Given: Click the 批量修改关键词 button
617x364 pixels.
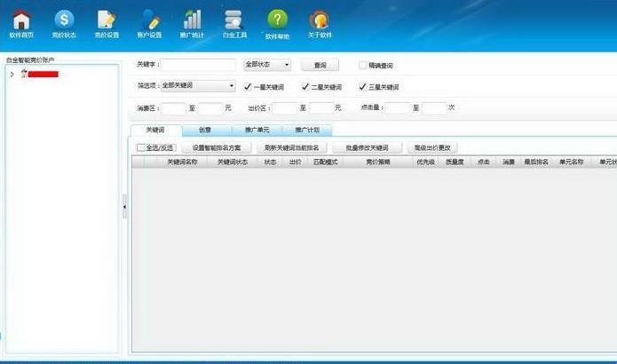Looking at the screenshot, I should point(367,147).
